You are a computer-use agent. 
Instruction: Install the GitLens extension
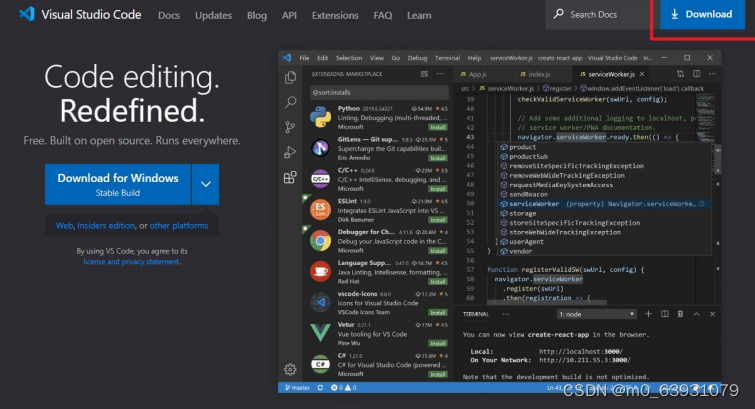(438, 158)
